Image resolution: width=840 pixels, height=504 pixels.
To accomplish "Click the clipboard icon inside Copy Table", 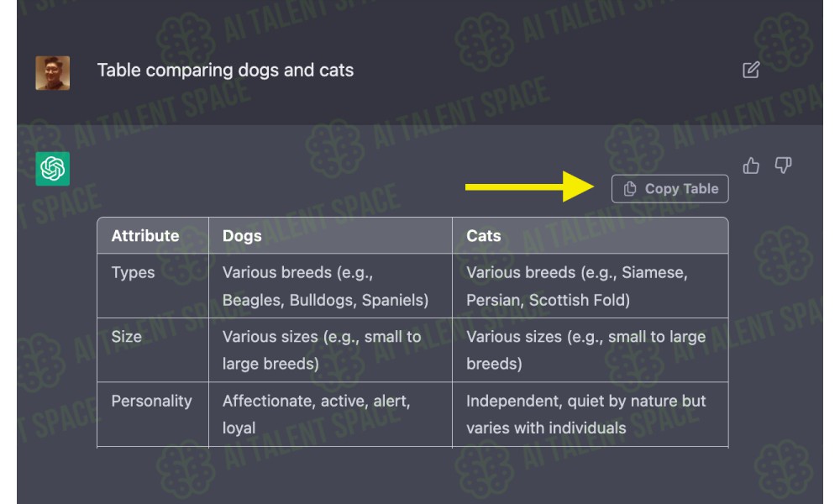I will tap(630, 188).
